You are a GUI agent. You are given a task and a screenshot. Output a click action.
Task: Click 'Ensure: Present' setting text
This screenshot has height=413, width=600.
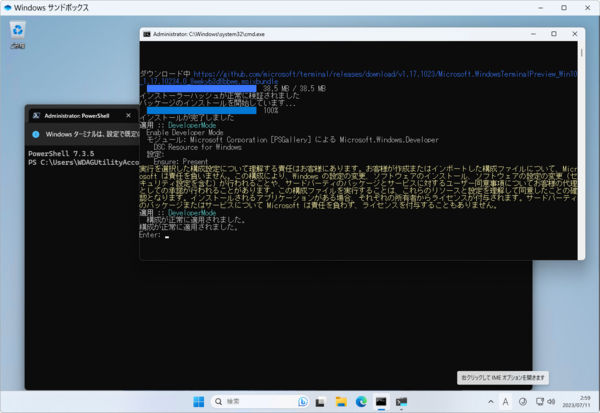tap(181, 162)
